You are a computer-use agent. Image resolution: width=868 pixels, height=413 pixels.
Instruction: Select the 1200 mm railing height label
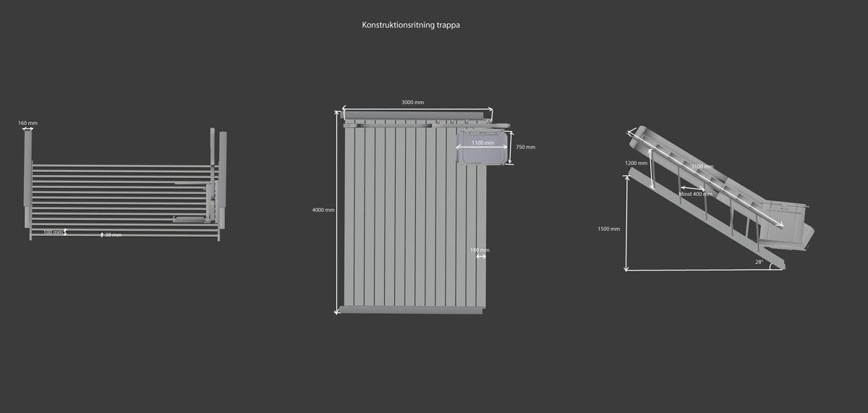636,163
